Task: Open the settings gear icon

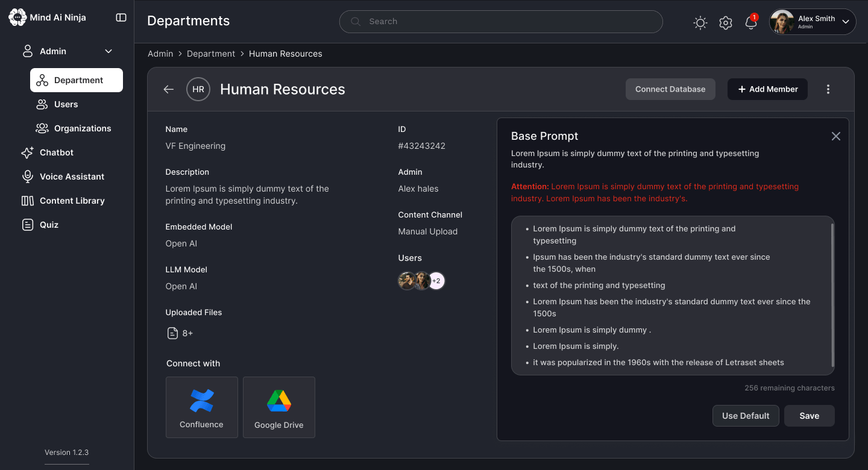Action: click(726, 23)
